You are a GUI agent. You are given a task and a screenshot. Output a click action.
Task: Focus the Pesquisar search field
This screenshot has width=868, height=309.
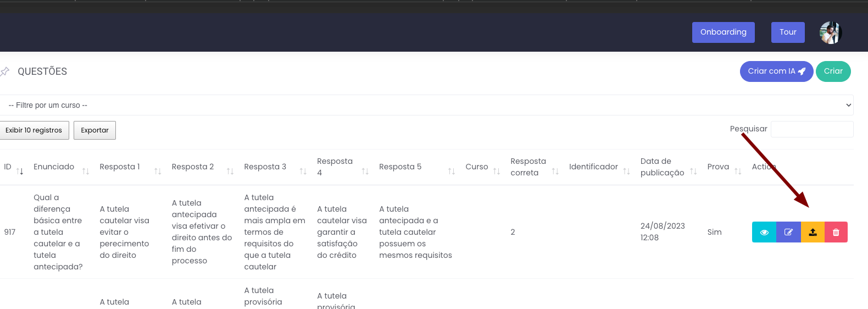pos(811,129)
